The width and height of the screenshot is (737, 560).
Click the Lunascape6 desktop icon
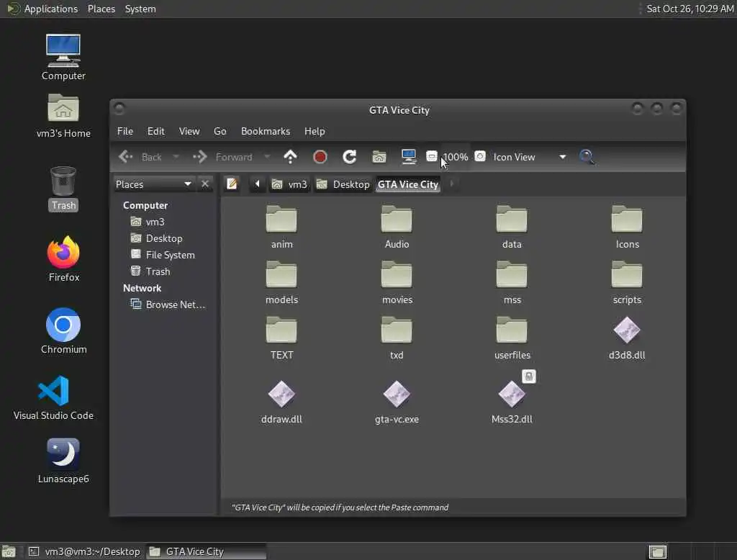pos(63,461)
